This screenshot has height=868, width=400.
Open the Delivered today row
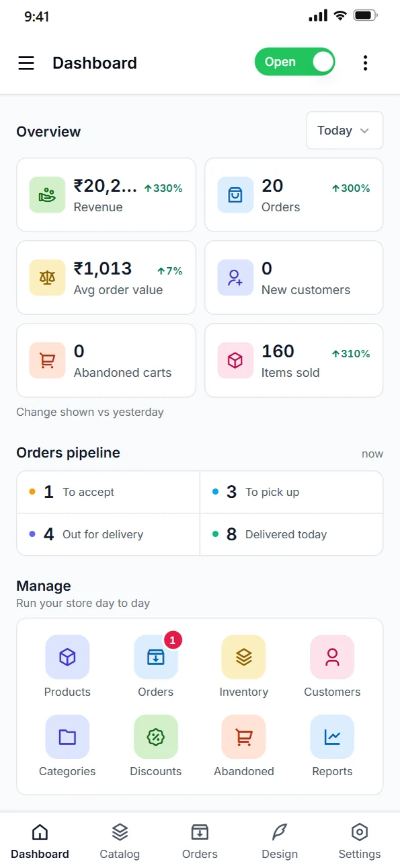coord(292,535)
